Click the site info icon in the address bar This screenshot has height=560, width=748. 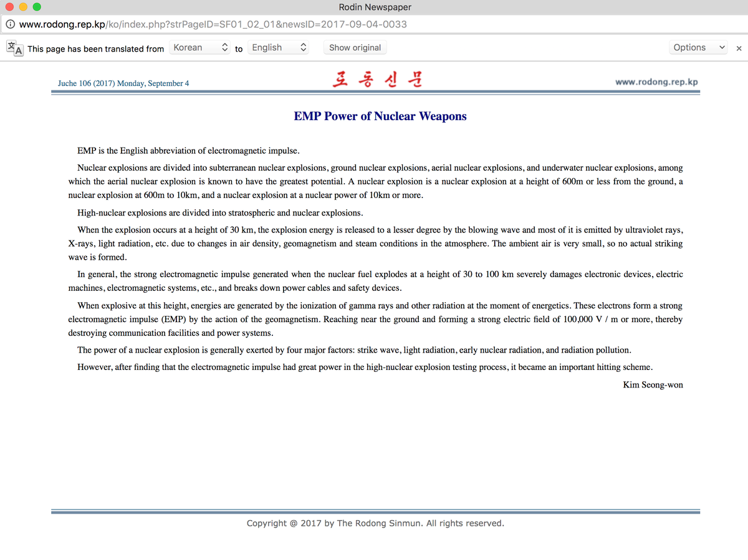(11, 24)
